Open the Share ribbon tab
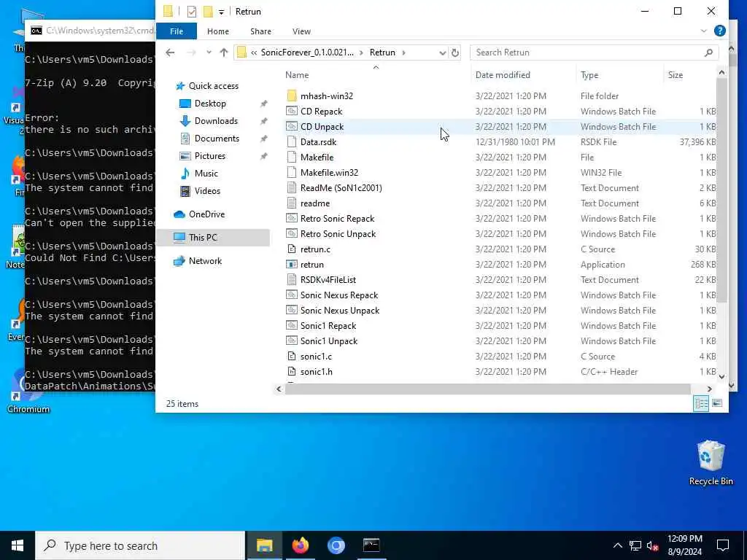The width and height of the screenshot is (747, 560). (260, 31)
